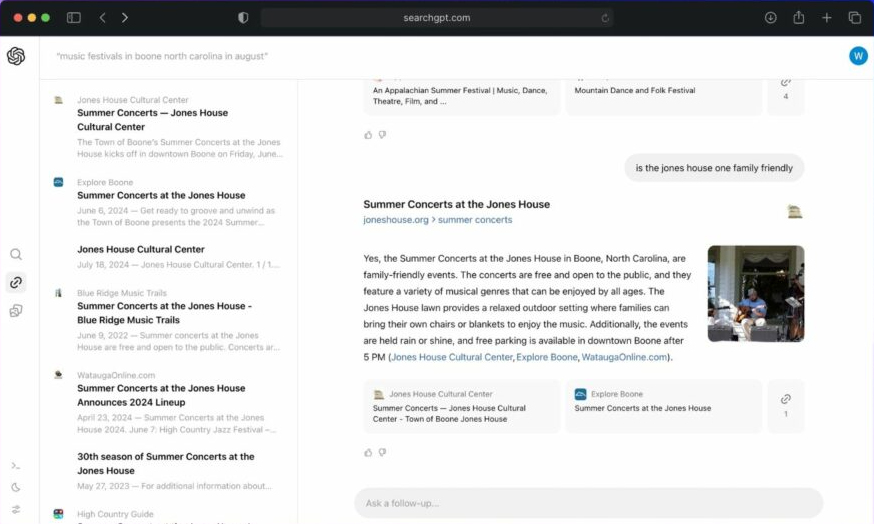874x524 pixels.
Task: Open Jones House Cultural Center July 18 result
Action: [140, 249]
